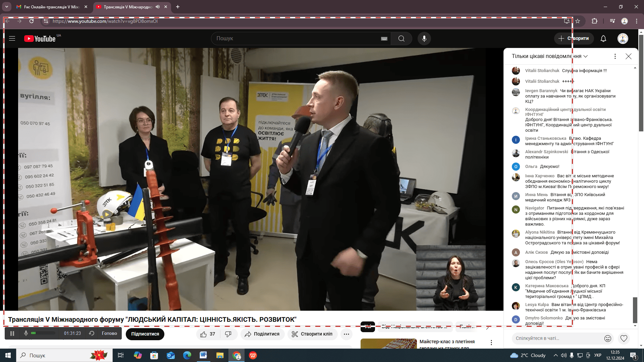Dislike the video with thumbs down
The height and width of the screenshot is (362, 644).
(x=228, y=334)
